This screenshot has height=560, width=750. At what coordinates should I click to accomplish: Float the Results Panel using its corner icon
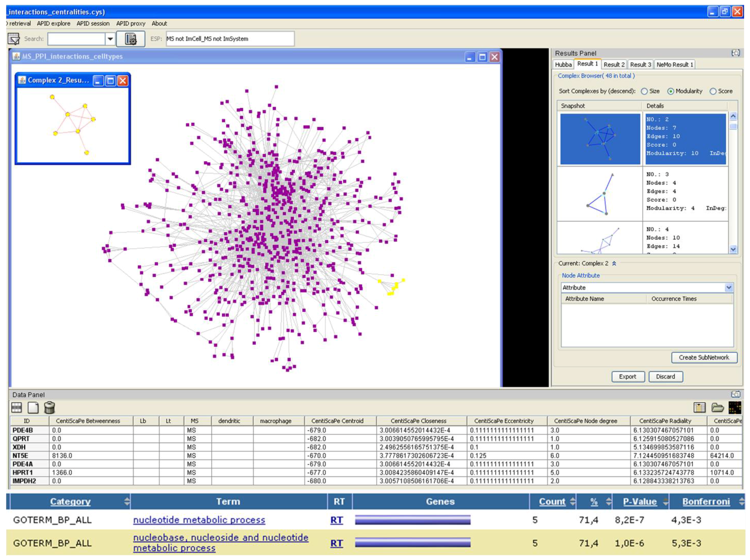coord(735,53)
